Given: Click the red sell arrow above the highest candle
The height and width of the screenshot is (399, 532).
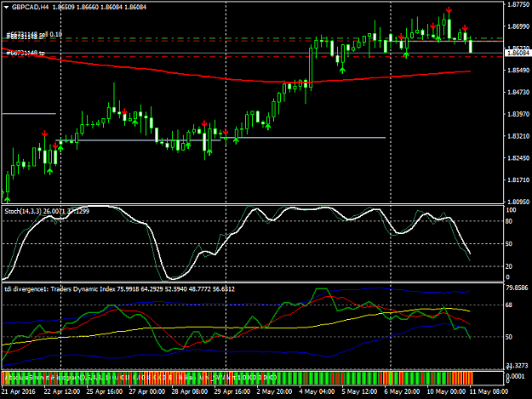Looking at the screenshot, I should pyautogui.click(x=449, y=10).
